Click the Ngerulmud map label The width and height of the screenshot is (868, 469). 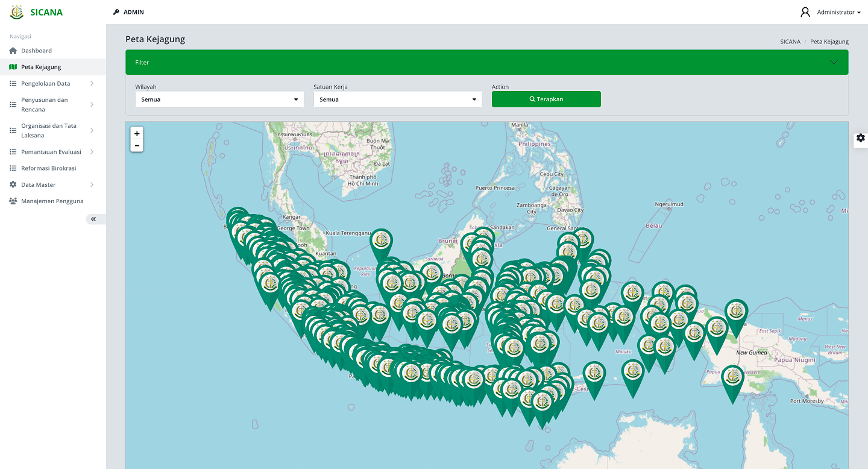669,204
